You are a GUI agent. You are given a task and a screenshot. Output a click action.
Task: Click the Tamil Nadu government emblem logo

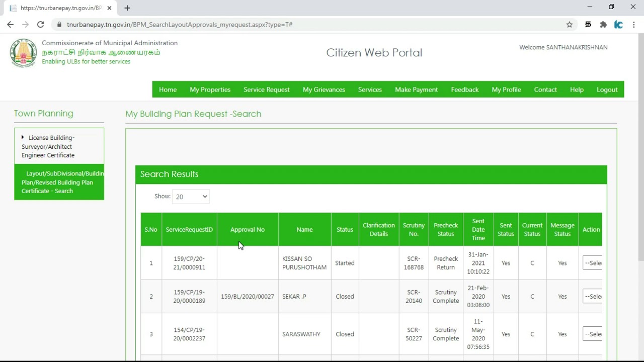[23, 53]
